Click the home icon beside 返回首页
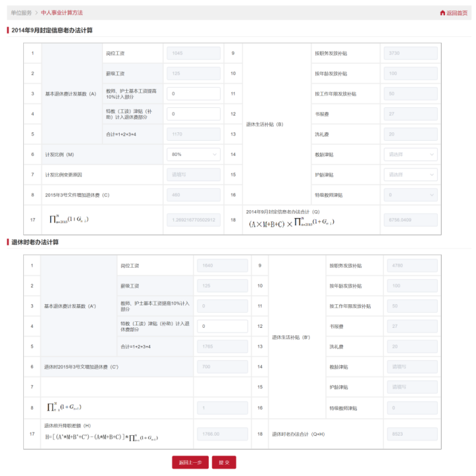This screenshot has width=476, height=476. click(442, 13)
